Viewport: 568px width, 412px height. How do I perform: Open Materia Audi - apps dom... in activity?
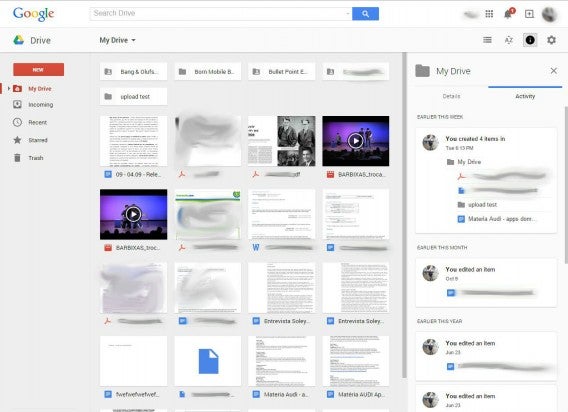[497, 219]
